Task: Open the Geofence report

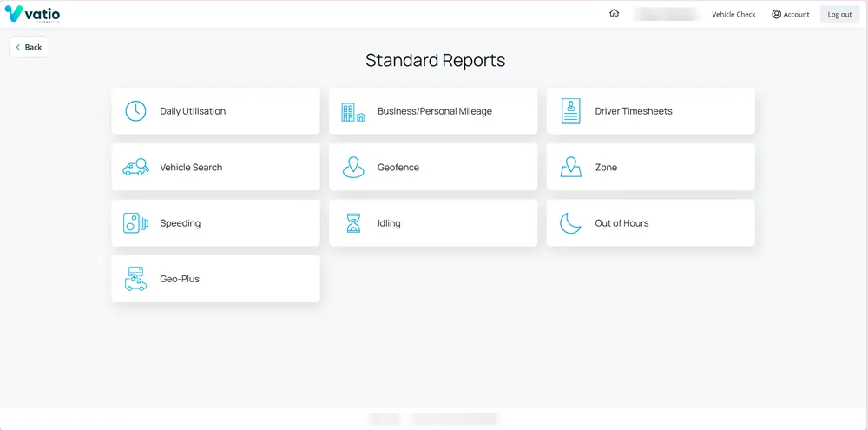Action: point(433,167)
